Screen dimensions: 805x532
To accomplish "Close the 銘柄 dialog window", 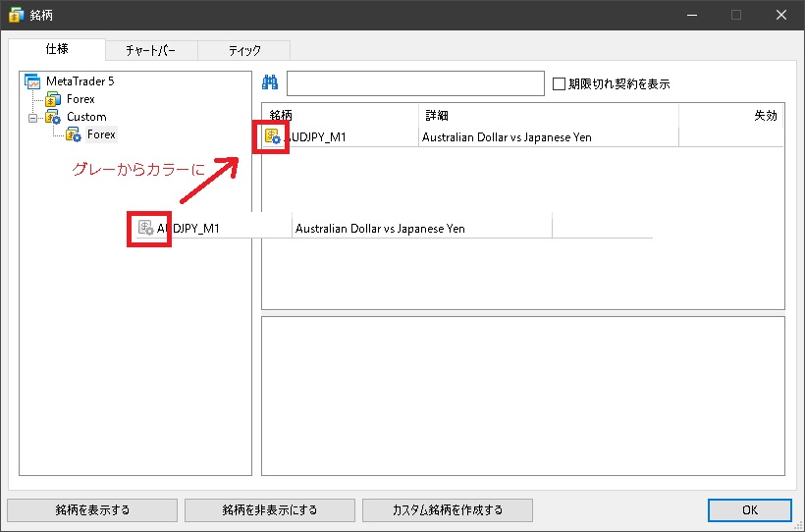I will [x=780, y=15].
